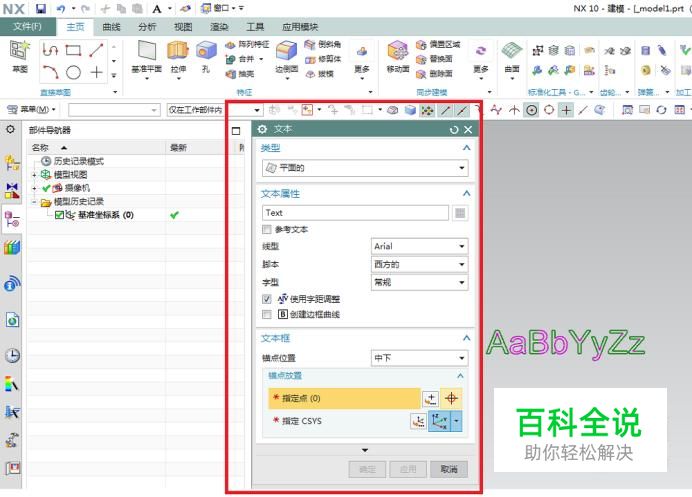
Task: Click the Trim Body (修剪体) icon
Action: 310,59
